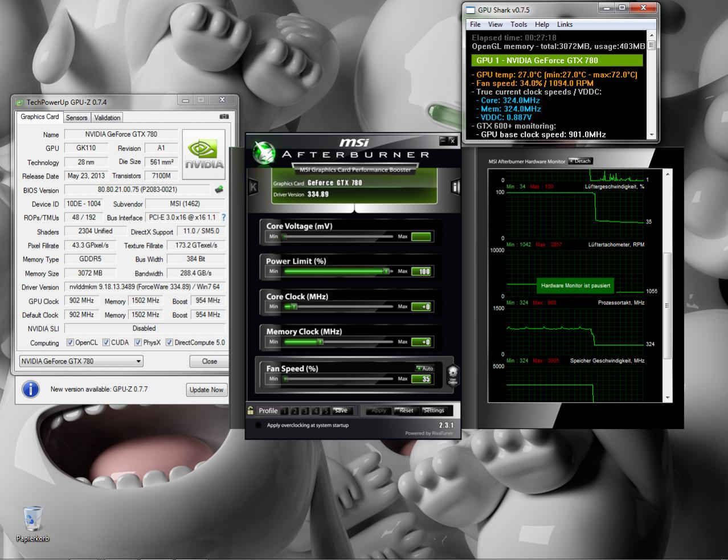Open the Links menu in GPU Shark
This screenshot has width=728, height=560.
[565, 24]
